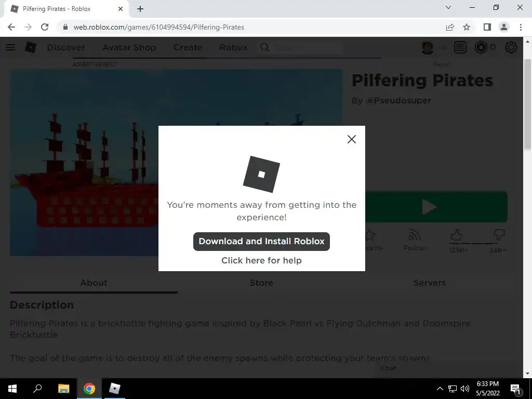Open the Avatar Shop page
Image resolution: width=532 pixels, height=399 pixels.
point(129,47)
